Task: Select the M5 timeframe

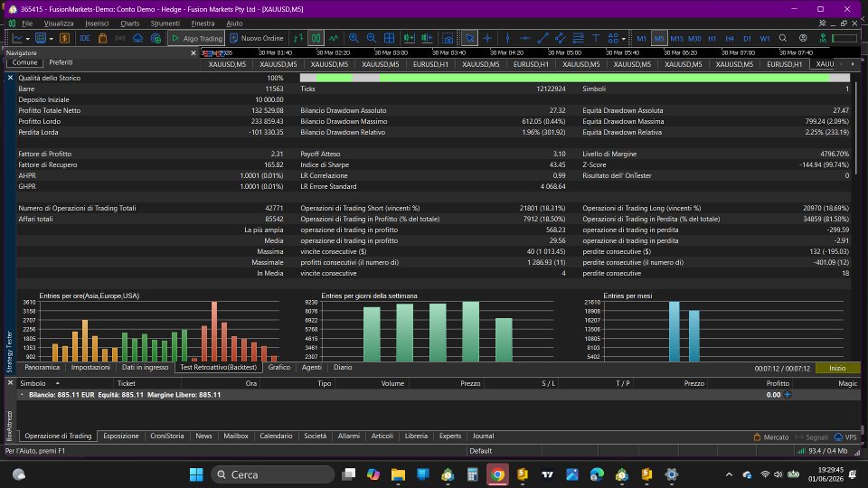Action: (659, 38)
